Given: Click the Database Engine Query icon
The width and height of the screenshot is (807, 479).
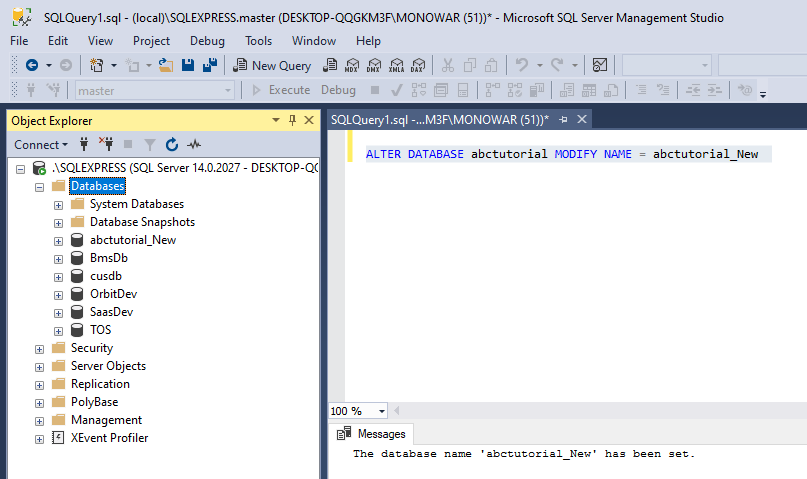Looking at the screenshot, I should tap(330, 65).
